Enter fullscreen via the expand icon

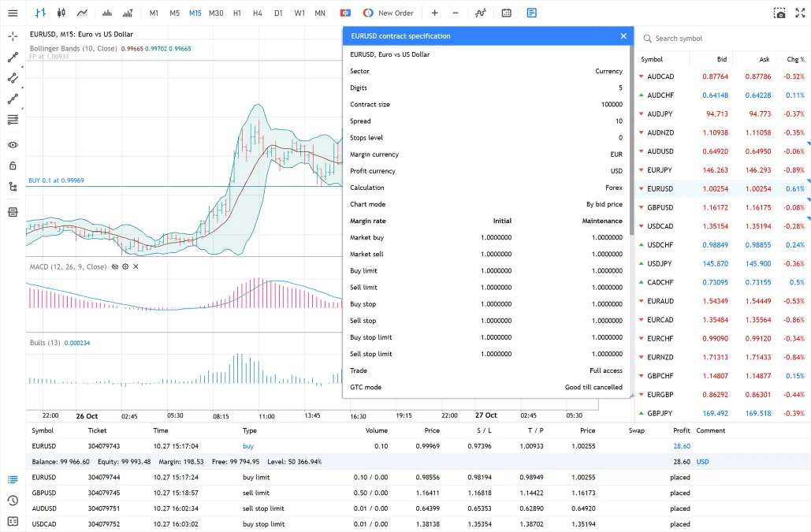800,13
